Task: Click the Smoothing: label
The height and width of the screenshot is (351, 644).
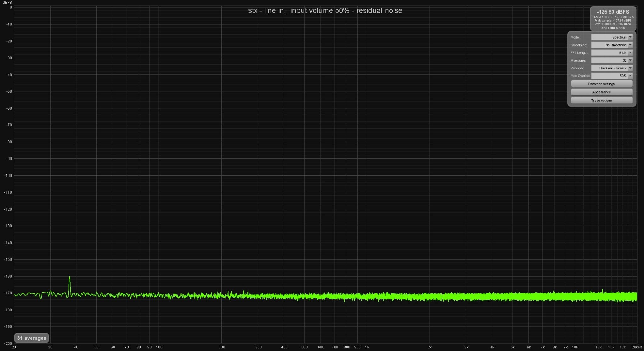Action: tap(579, 45)
